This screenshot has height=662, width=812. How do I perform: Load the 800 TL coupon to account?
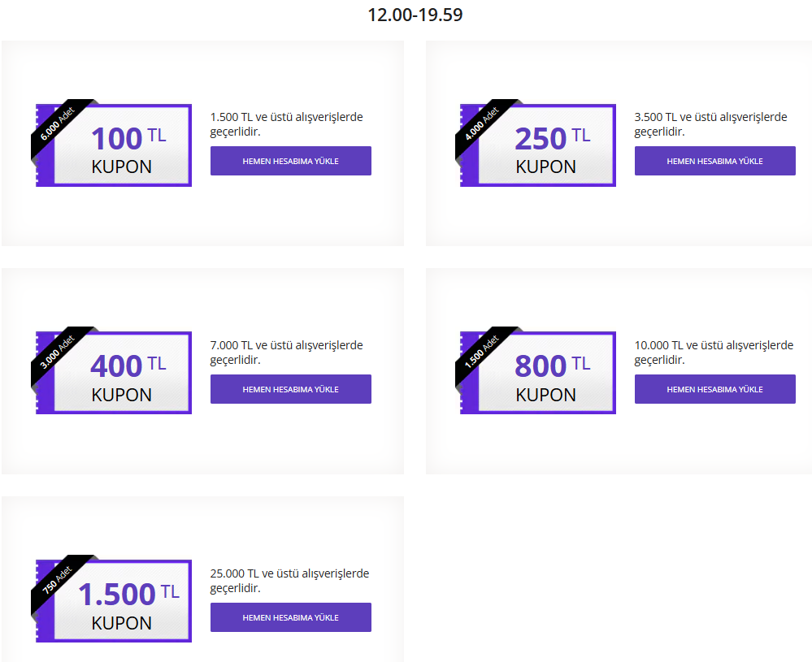point(714,389)
